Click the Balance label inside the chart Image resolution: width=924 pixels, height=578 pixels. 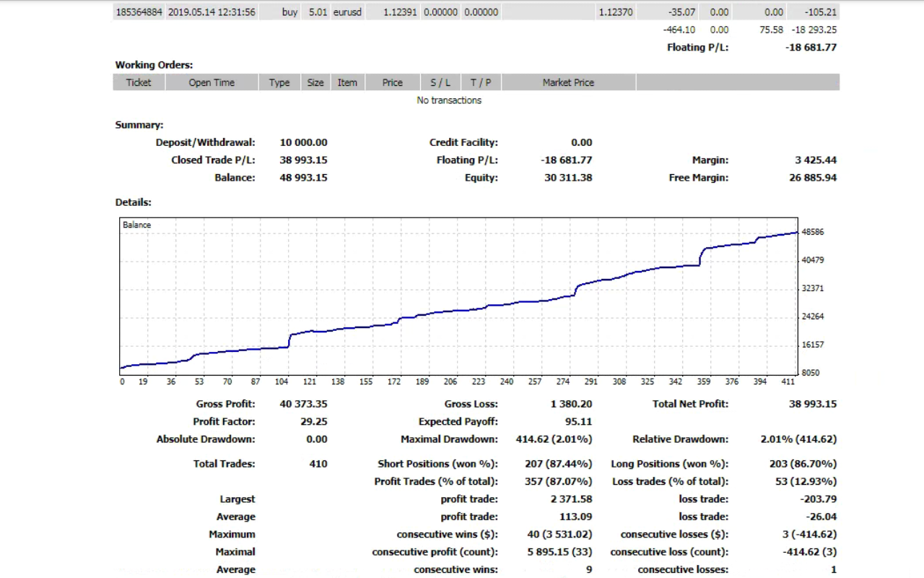click(x=137, y=225)
